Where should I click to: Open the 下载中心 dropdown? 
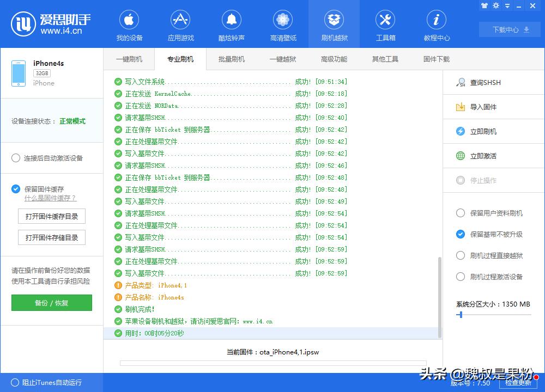pos(509,30)
